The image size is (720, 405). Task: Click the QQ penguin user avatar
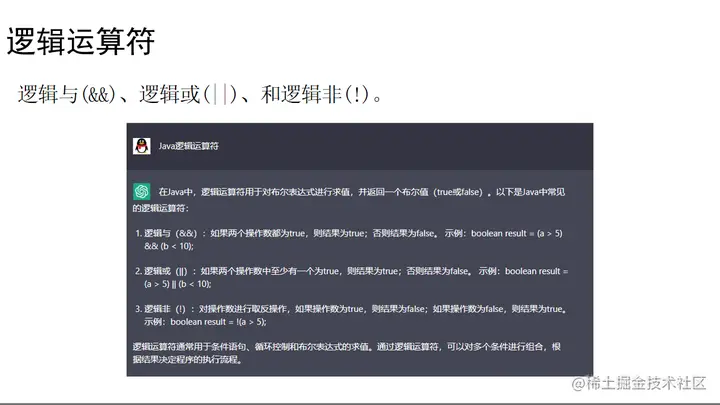click(x=141, y=146)
